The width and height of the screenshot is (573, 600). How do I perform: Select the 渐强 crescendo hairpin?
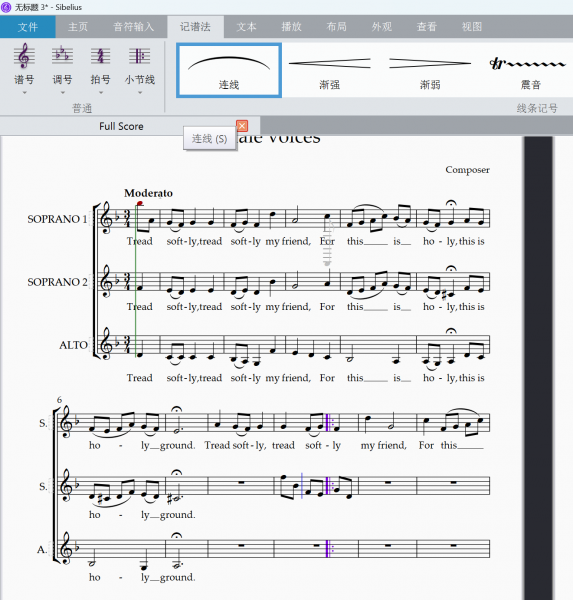tap(330, 70)
